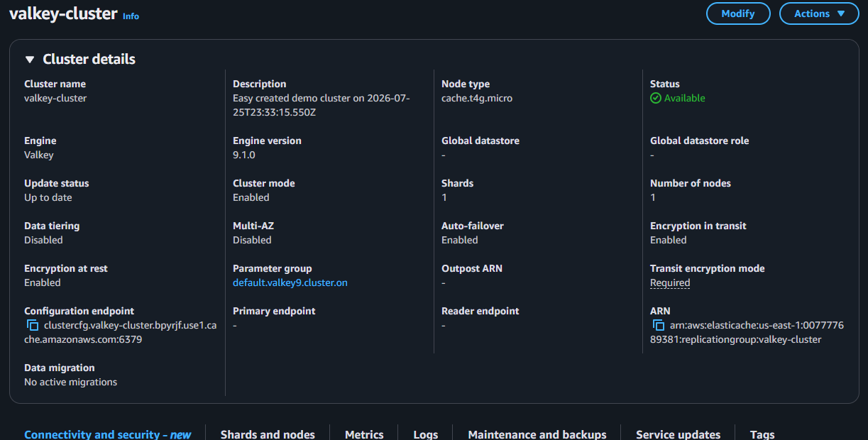Screen dimensions: 868x440
Task: Click the Transit encryption mode label
Action: [708, 268]
